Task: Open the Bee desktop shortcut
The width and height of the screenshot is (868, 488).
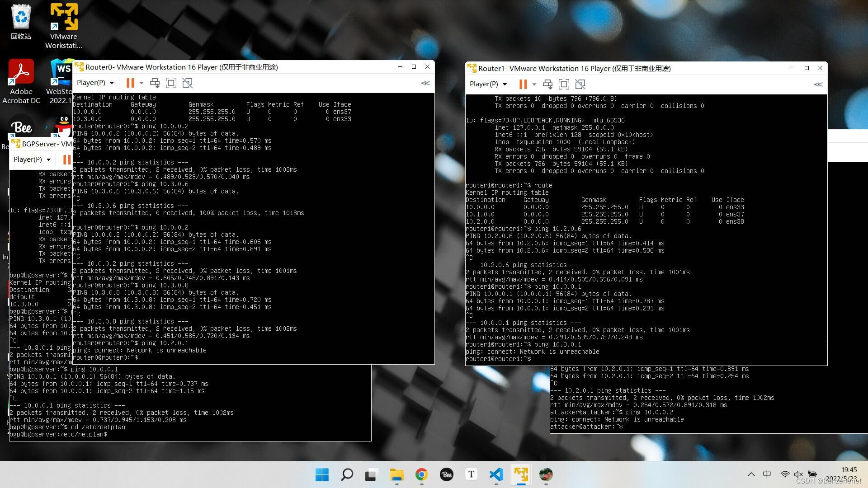Action: [21, 127]
